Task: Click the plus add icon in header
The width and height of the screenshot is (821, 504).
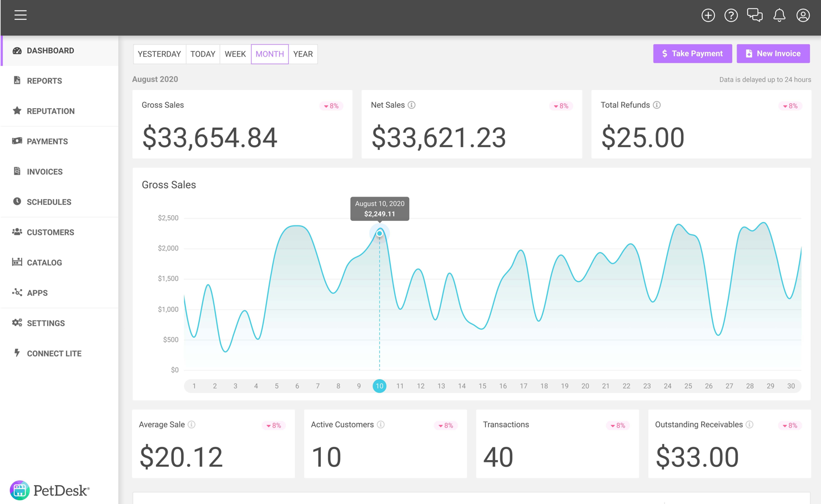Action: pyautogui.click(x=708, y=16)
